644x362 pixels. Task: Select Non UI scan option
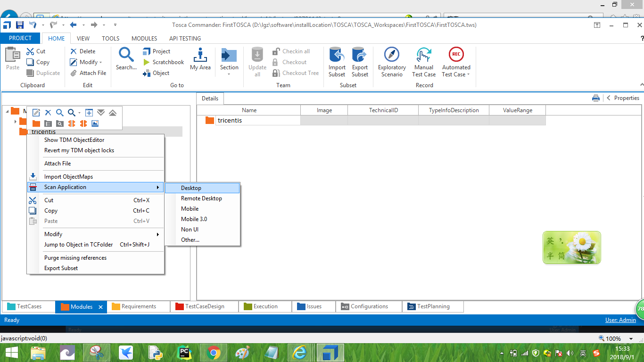[202, 230]
